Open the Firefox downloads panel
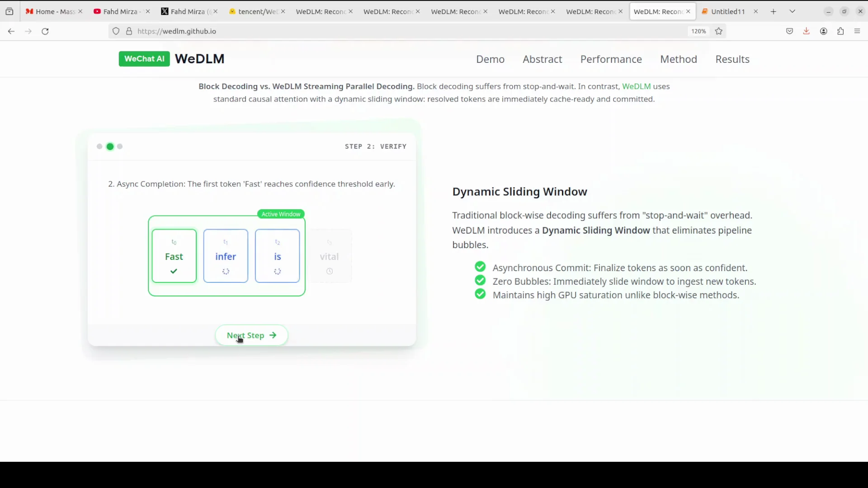Screen dimensions: 868x488 point(807,31)
